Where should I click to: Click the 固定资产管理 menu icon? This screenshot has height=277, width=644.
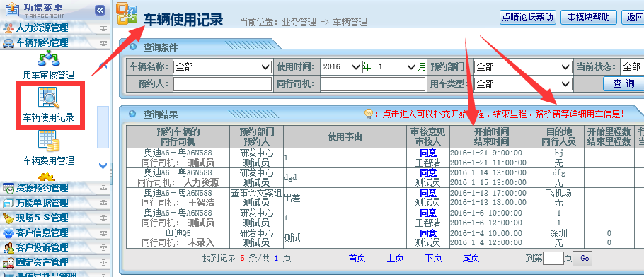(x=8, y=262)
